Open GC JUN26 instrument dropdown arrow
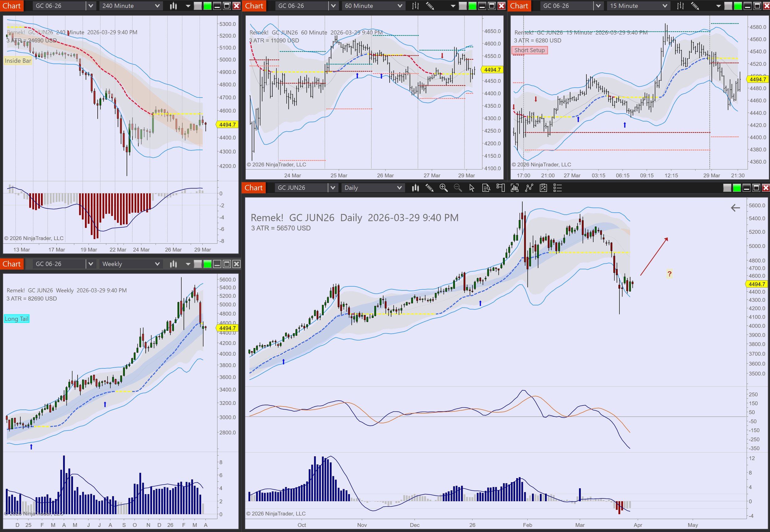Screen dimensions: 770x532 click(x=332, y=188)
